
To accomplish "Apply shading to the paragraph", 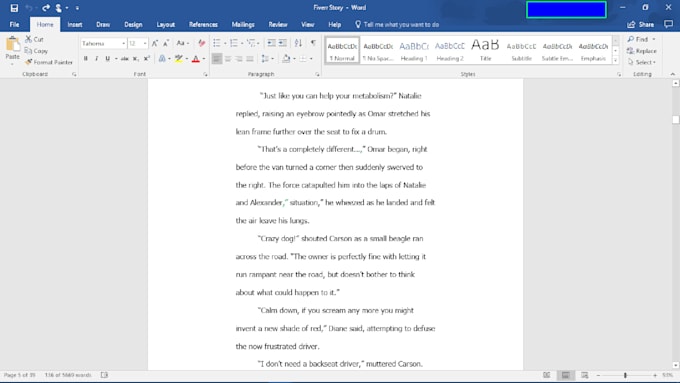I will 286,59.
